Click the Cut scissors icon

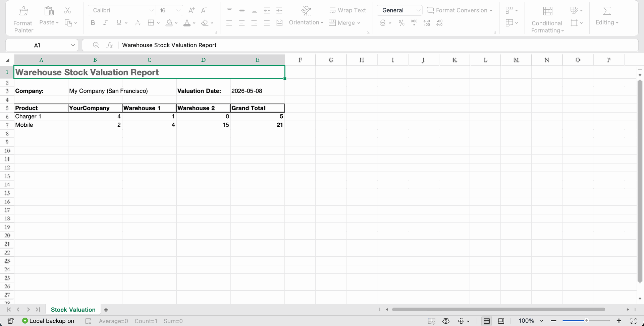67,10
